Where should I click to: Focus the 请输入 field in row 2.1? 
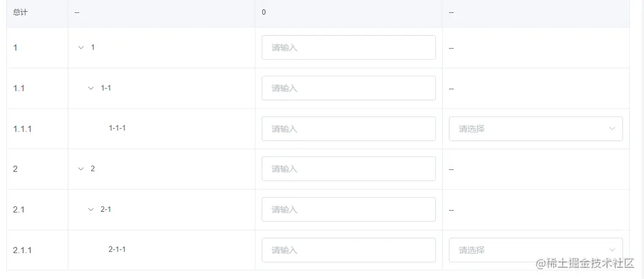click(348, 209)
